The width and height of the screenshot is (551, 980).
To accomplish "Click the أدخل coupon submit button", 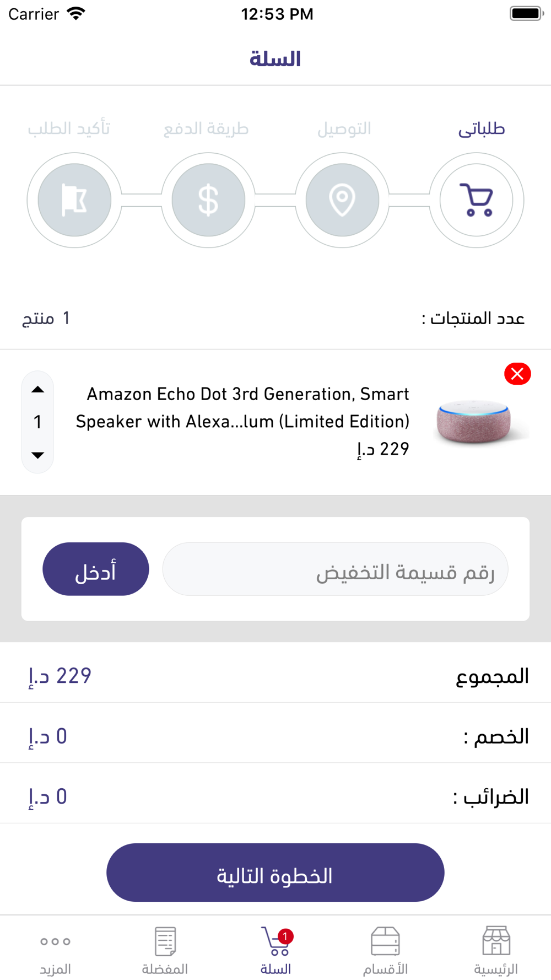I will click(96, 569).
